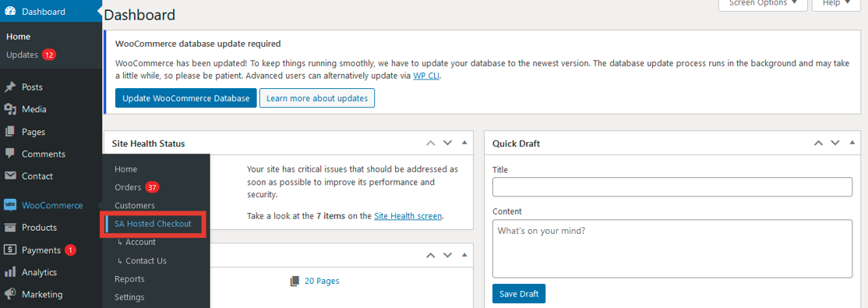The height and width of the screenshot is (308, 868).
Task: Move the panel below Site Health down
Action: click(x=448, y=255)
